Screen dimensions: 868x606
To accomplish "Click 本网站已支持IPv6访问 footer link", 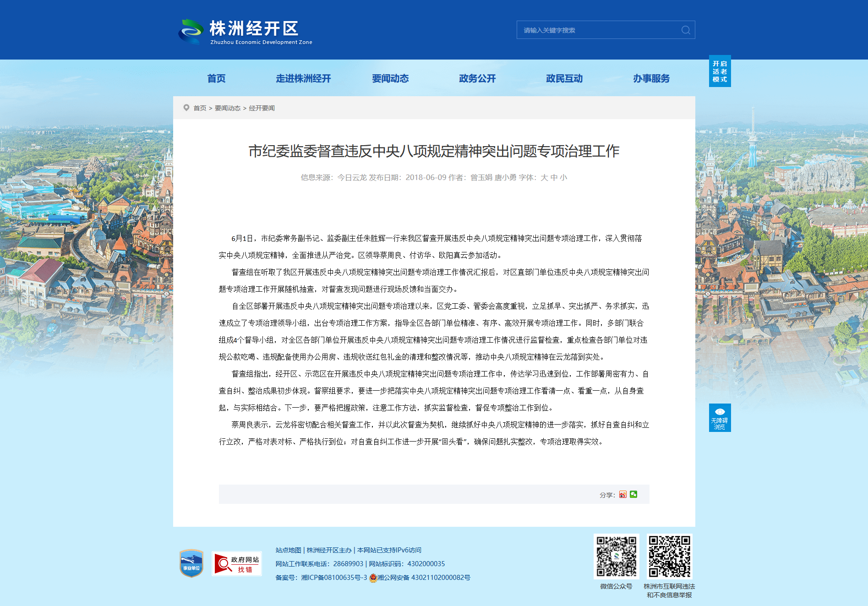I will tap(389, 550).
